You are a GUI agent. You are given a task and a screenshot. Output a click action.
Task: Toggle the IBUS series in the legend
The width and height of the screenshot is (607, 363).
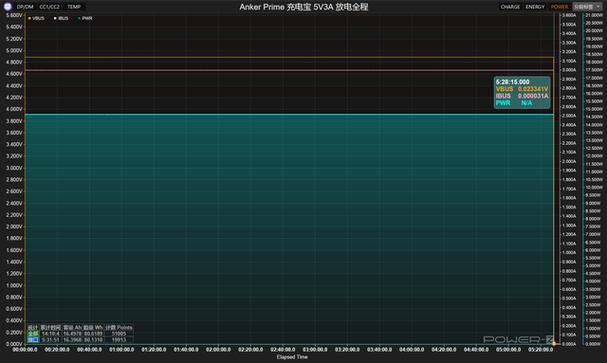pos(61,18)
